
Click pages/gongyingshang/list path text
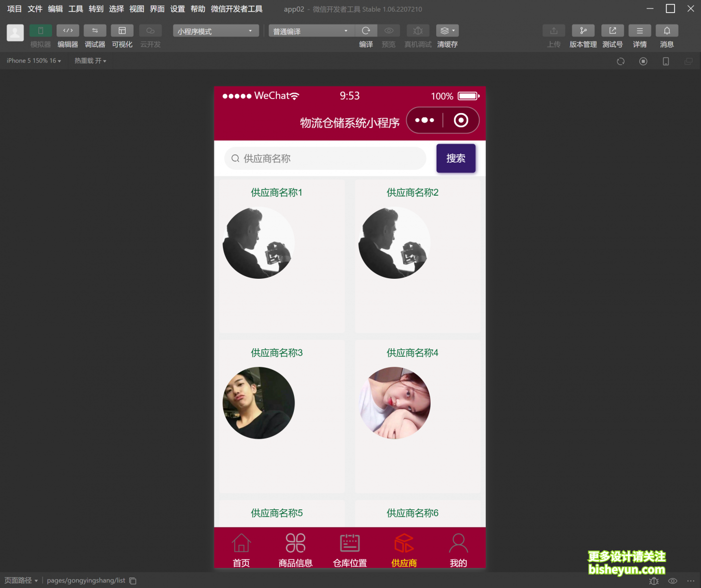point(86,580)
